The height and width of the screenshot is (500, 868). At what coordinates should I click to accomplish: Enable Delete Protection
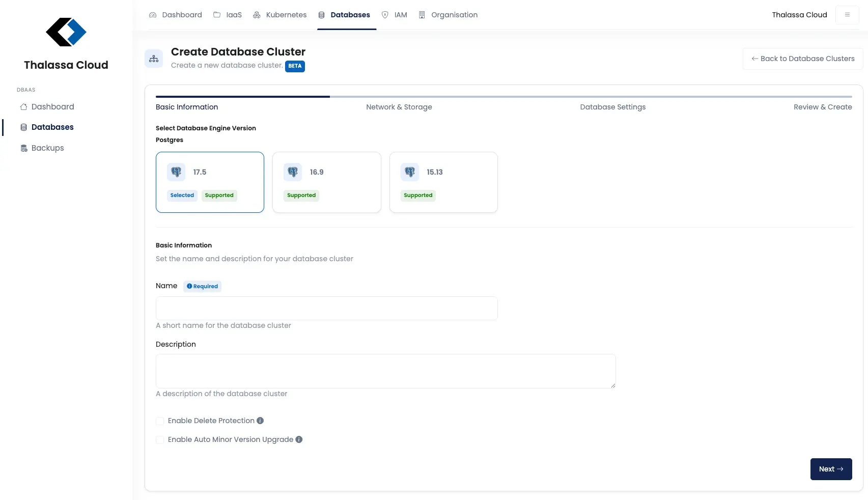(159, 421)
